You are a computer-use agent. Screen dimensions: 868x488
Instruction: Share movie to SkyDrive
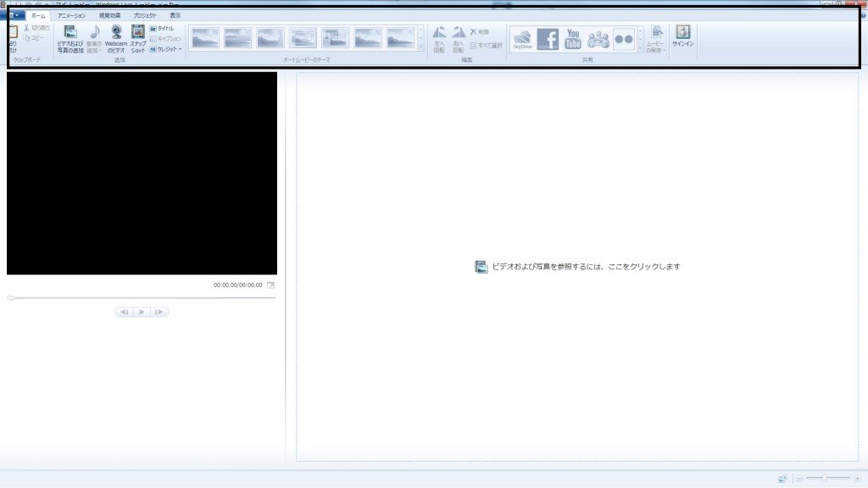pyautogui.click(x=522, y=39)
